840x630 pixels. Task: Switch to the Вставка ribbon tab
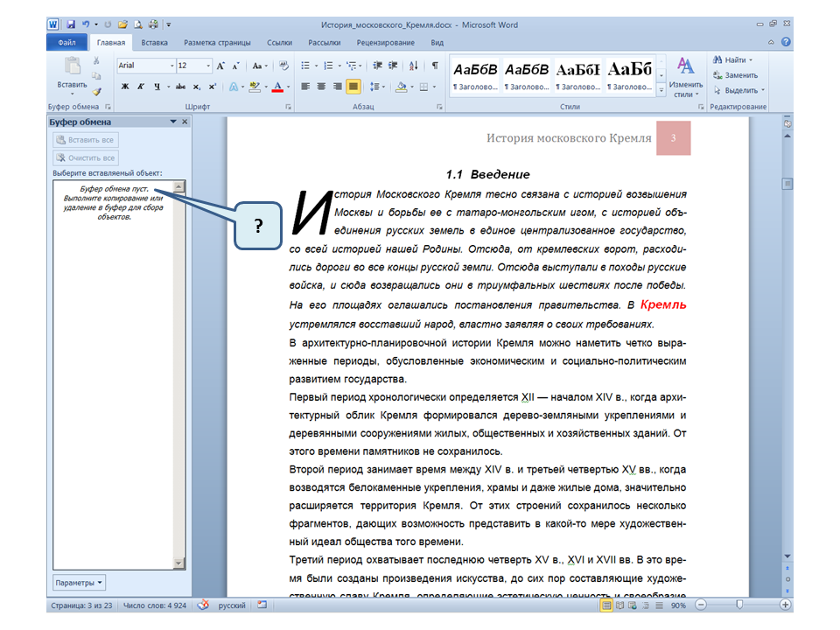(x=154, y=42)
